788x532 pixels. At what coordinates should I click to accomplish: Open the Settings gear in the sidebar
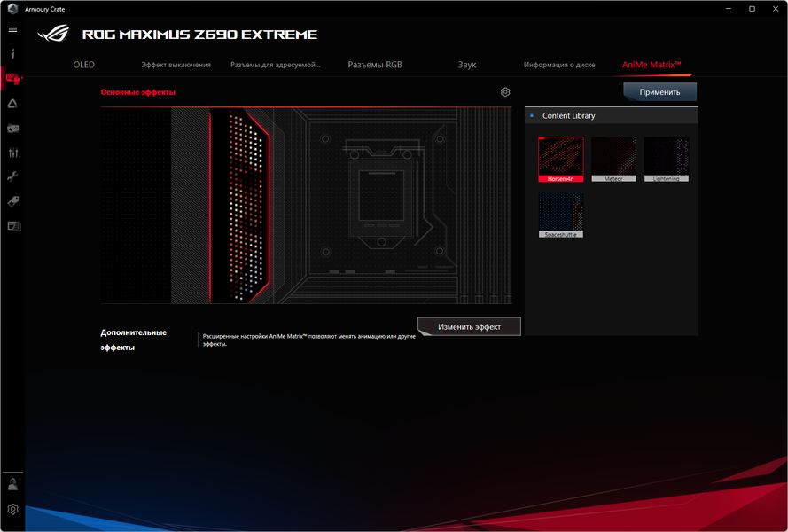[x=12, y=509]
